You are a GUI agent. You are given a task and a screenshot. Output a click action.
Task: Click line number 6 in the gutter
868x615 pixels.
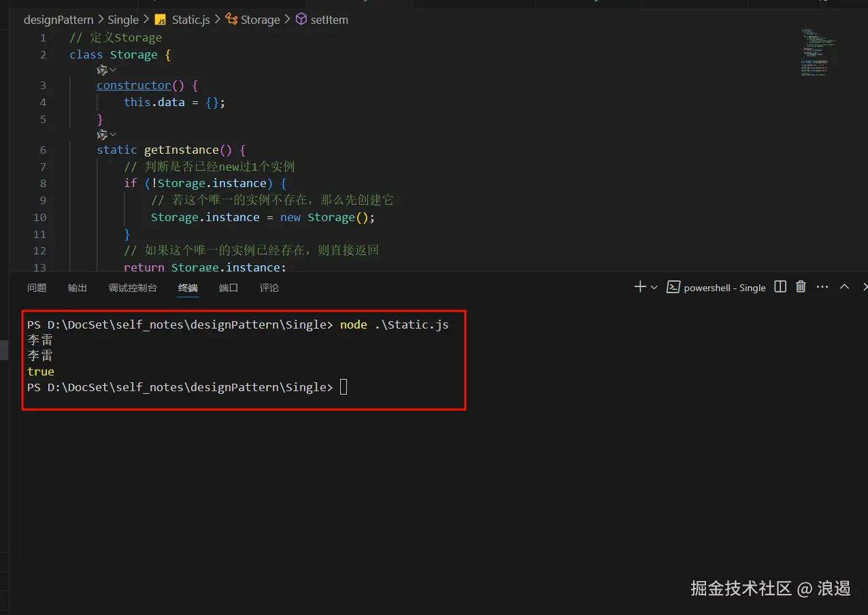(43, 150)
